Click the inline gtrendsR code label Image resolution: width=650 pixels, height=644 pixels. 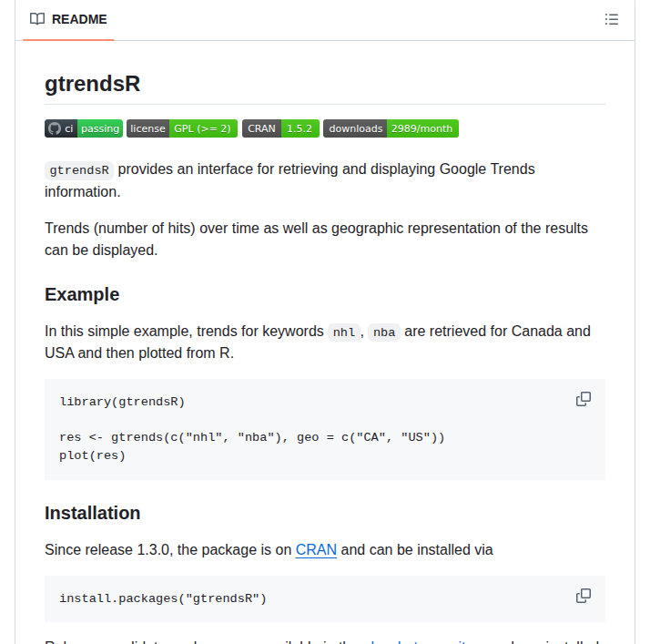[79, 170]
